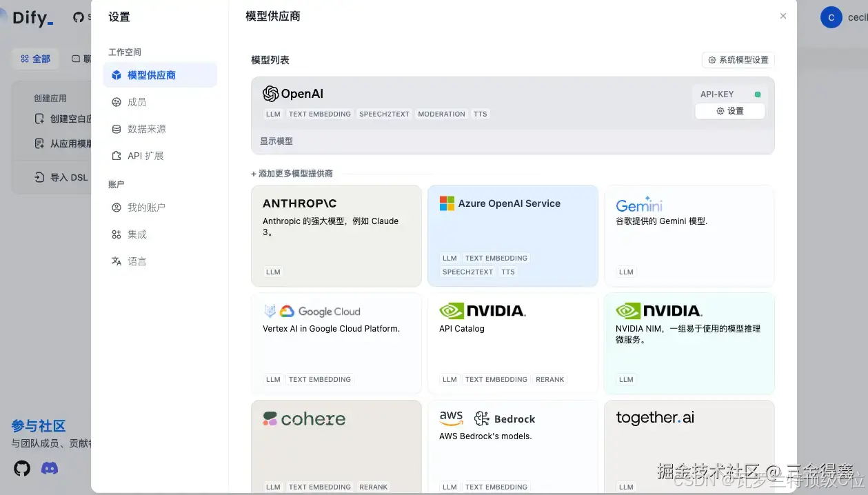The image size is (868, 495).
Task: Click the API 扩展 puzzle icon
Action: pyautogui.click(x=117, y=156)
